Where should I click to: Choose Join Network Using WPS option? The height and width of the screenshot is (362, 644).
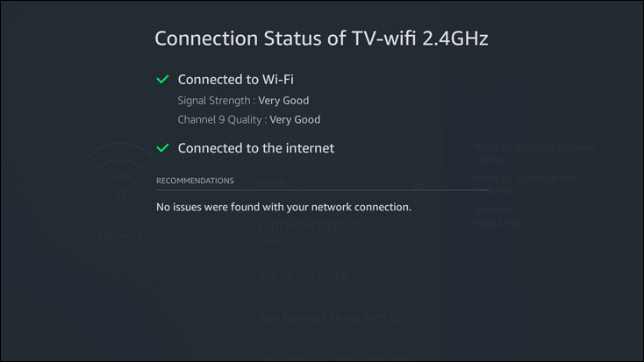point(335,316)
